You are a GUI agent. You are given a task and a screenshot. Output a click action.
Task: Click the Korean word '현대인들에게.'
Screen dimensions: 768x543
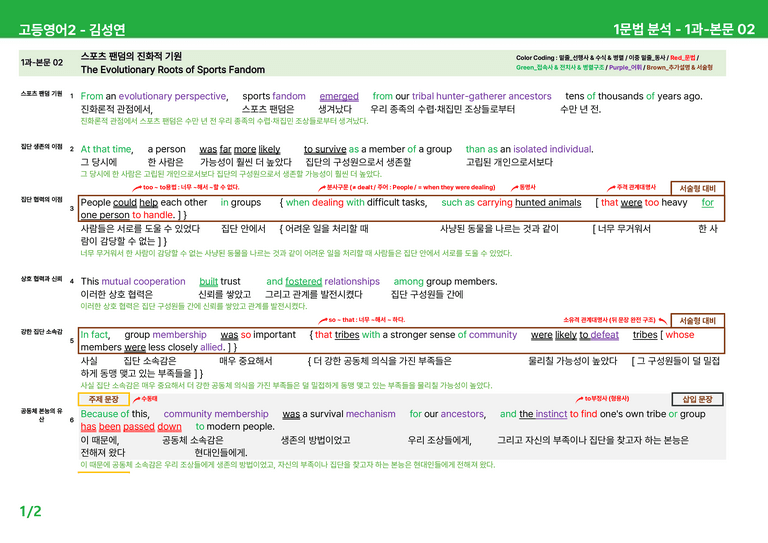220,452
